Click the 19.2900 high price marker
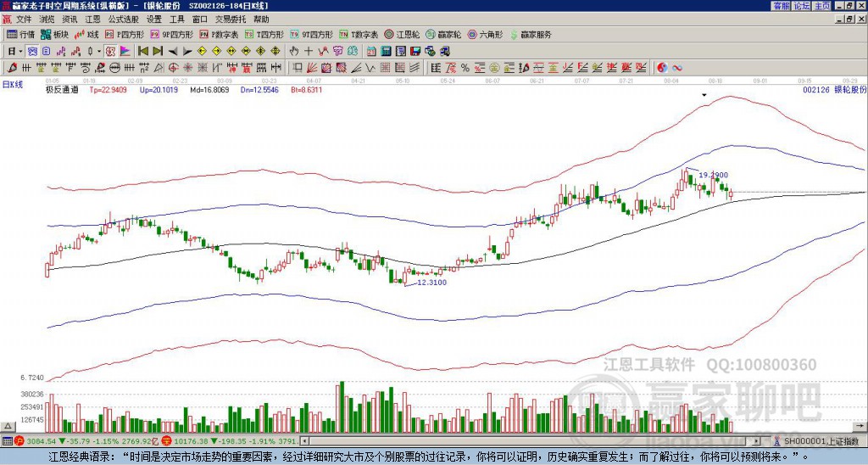 (x=713, y=175)
